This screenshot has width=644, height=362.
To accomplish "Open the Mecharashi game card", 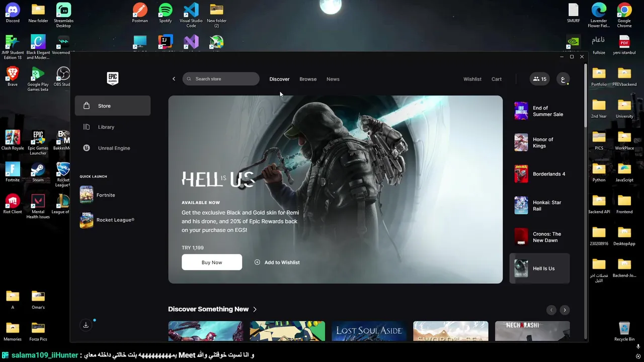I will 532,331.
